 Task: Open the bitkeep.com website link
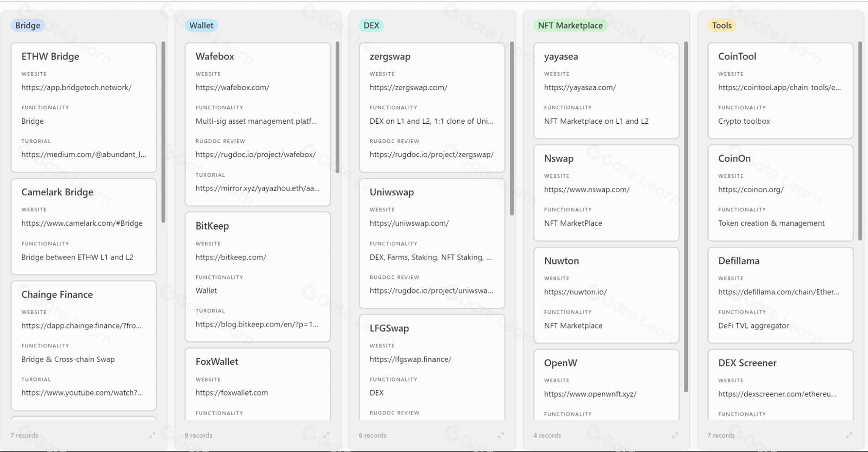tap(231, 257)
